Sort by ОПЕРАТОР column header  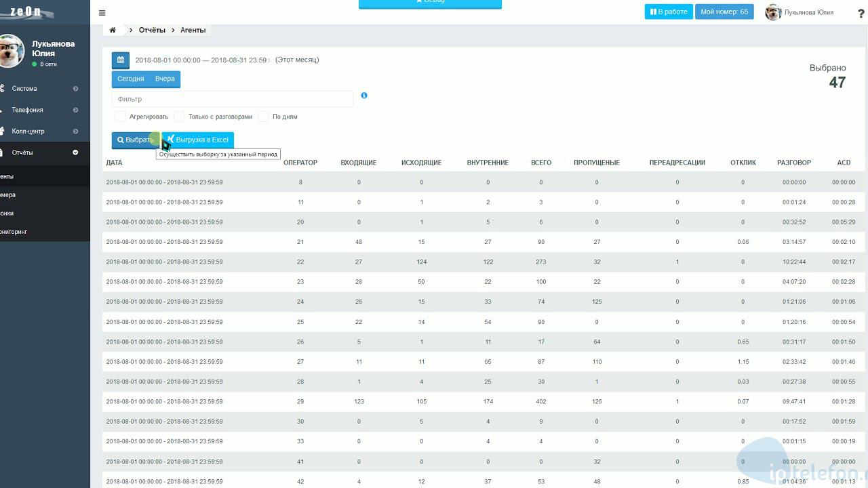[300, 163]
